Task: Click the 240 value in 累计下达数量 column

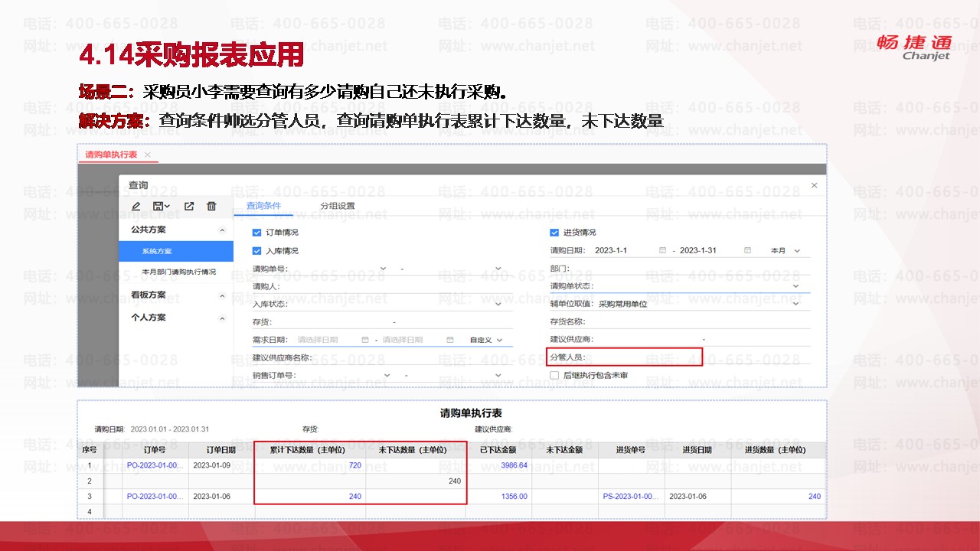Action: click(354, 496)
